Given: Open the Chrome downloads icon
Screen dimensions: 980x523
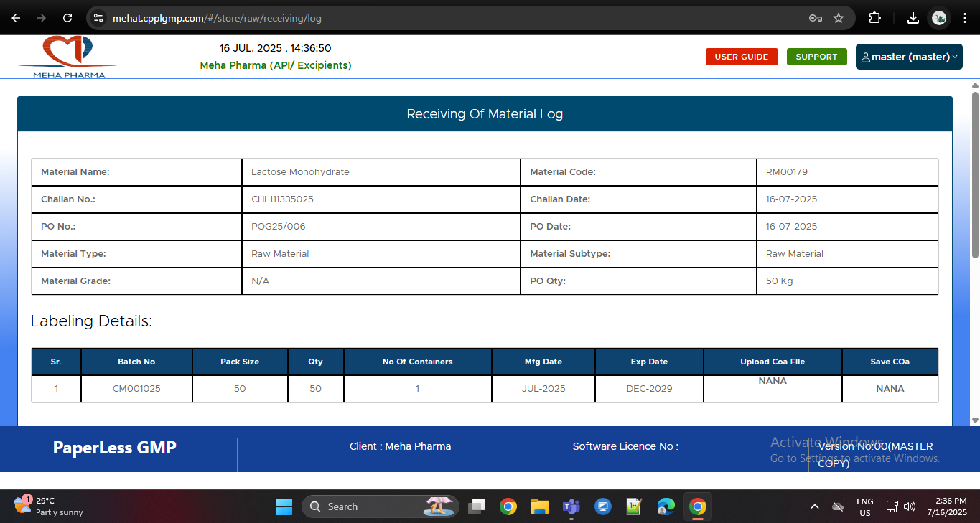Looking at the screenshot, I should click(913, 18).
